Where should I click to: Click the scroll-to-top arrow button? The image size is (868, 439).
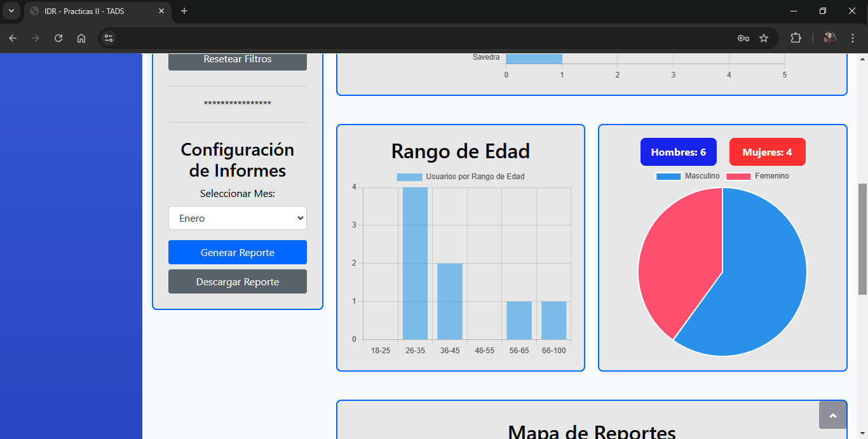[832, 415]
